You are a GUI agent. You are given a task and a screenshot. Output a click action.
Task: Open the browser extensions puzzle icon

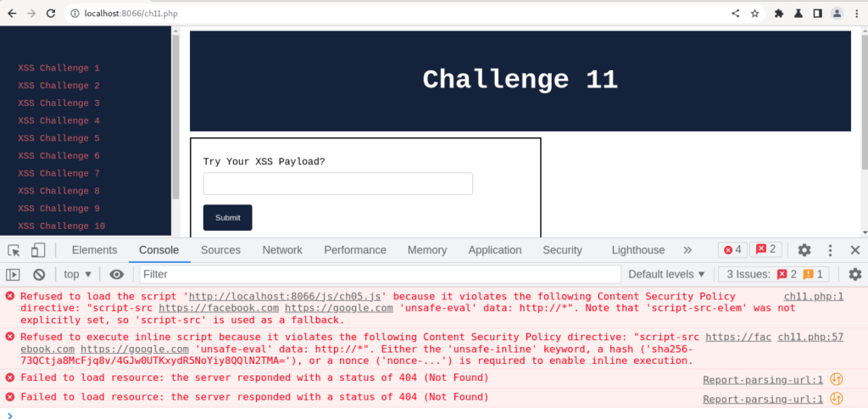pyautogui.click(x=778, y=14)
